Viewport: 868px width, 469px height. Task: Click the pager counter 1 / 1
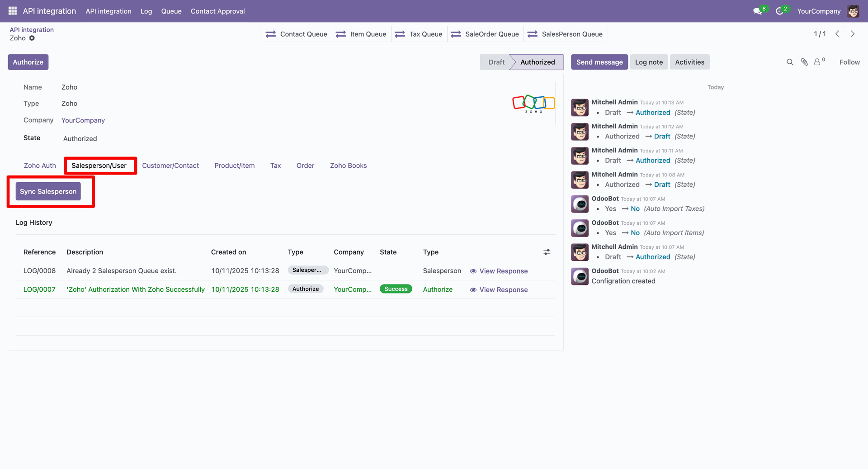pyautogui.click(x=820, y=34)
